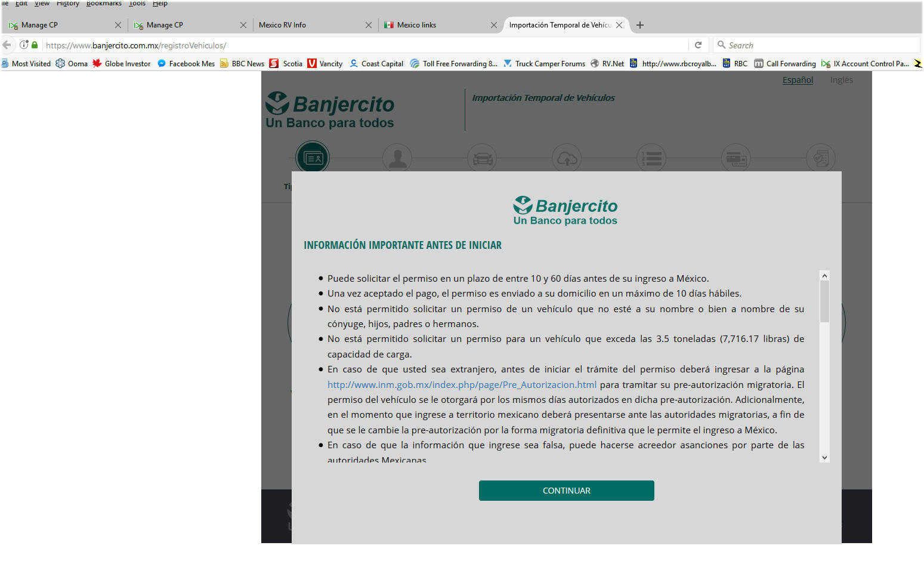
Task: Close the Mexico RV Info tab
Action: [x=369, y=25]
